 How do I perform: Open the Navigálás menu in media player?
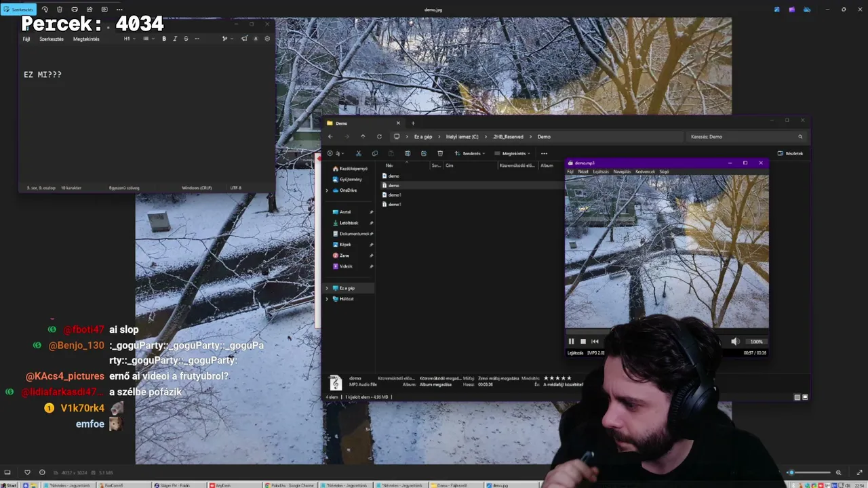622,171
